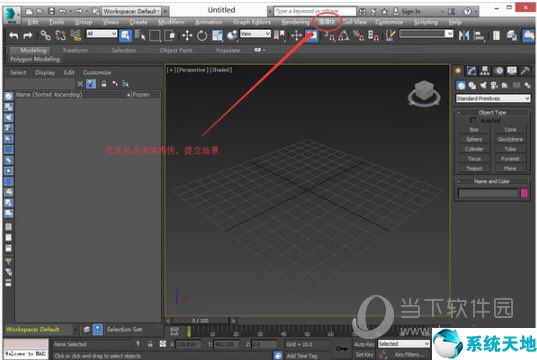537x360 pixels.
Task: Activate the Select Object tool
Action: tap(125, 35)
